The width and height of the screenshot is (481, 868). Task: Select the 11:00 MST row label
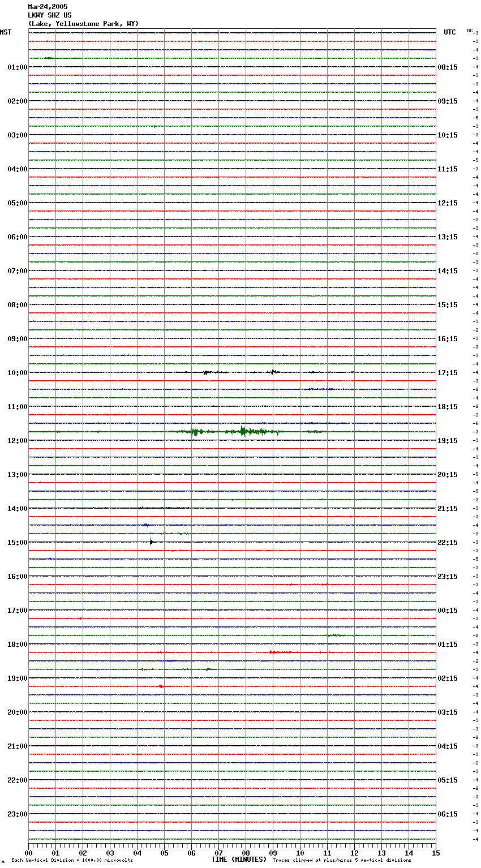tap(18, 407)
